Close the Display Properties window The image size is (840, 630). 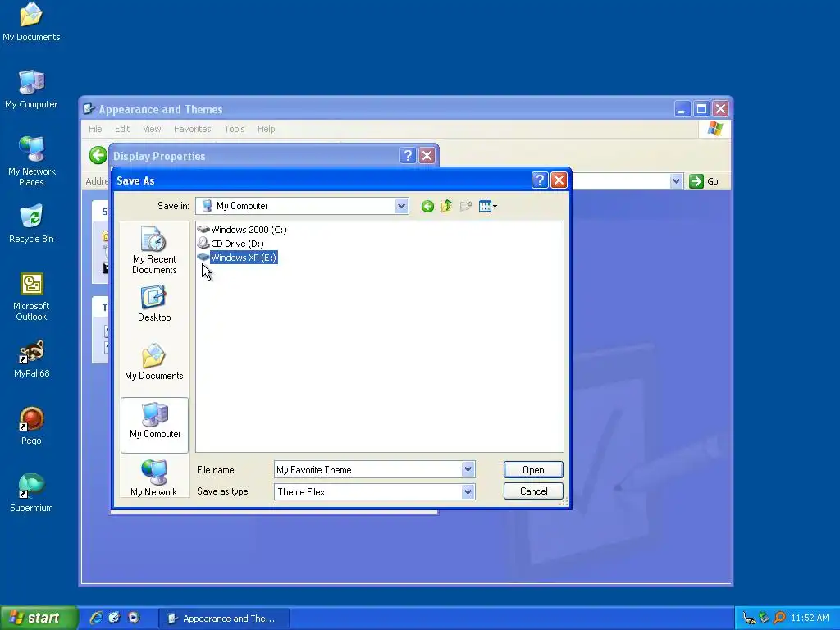pos(427,156)
